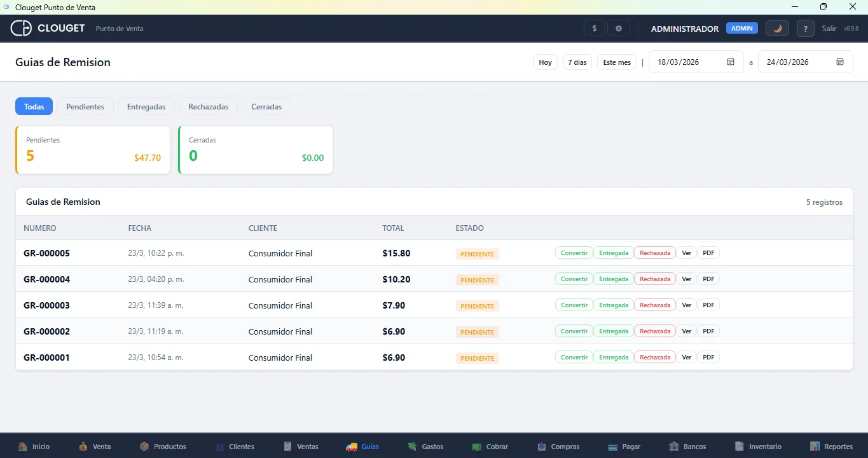Viewport: 868px width, 458px height.
Task: Open help with the question mark button
Action: pyautogui.click(x=806, y=29)
